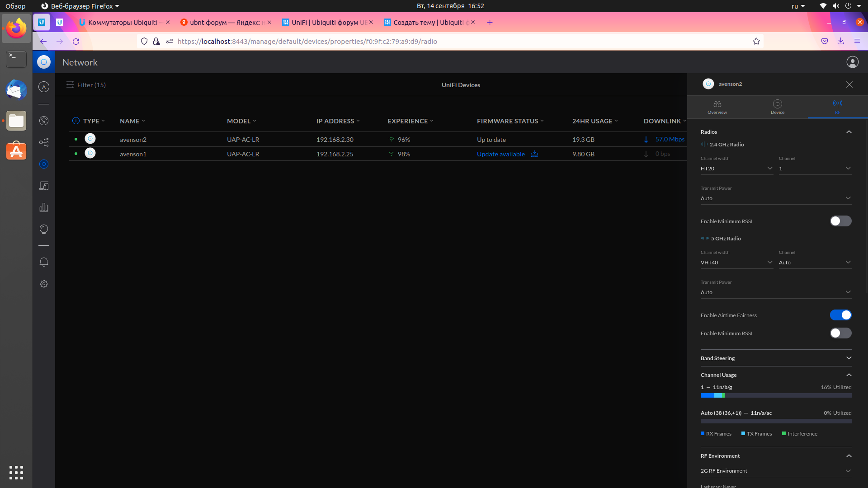This screenshot has height=488, width=868.
Task: Open the Topology icon in the sidebar
Action: (44, 142)
